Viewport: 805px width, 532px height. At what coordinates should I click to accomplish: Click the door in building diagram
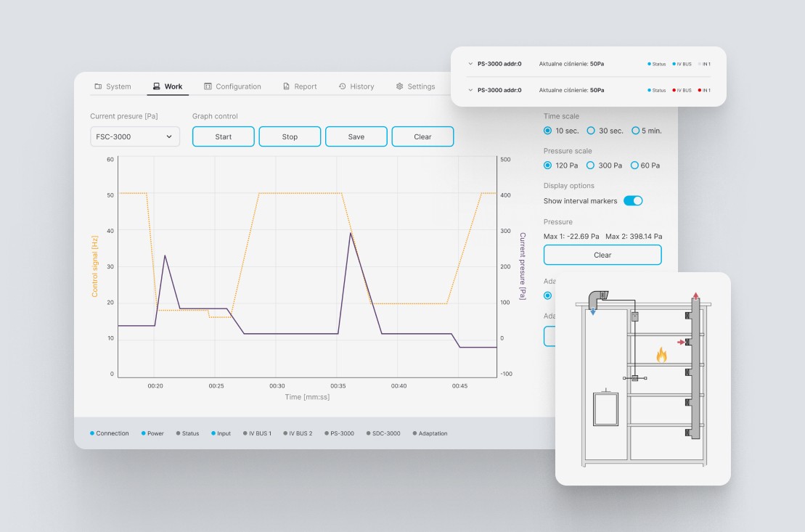(x=606, y=409)
